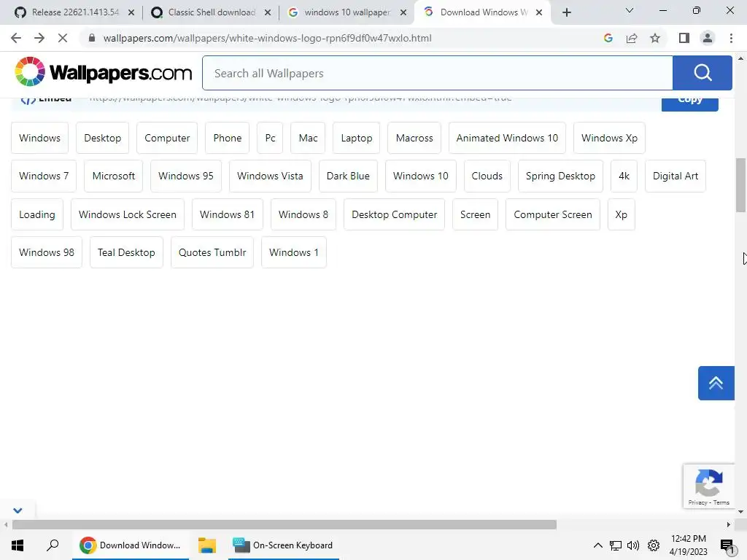Switch to the windows 10 wallpaper tab

(x=347, y=12)
